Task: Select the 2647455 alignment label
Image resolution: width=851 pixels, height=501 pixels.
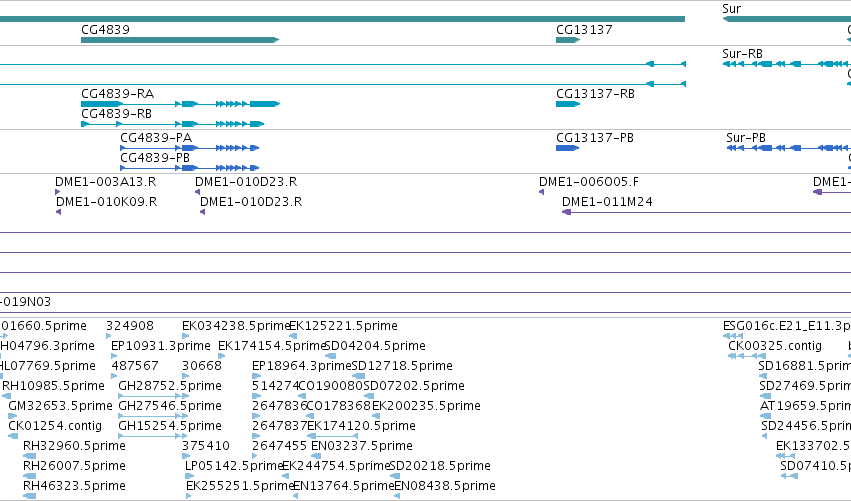Action: pos(280,446)
